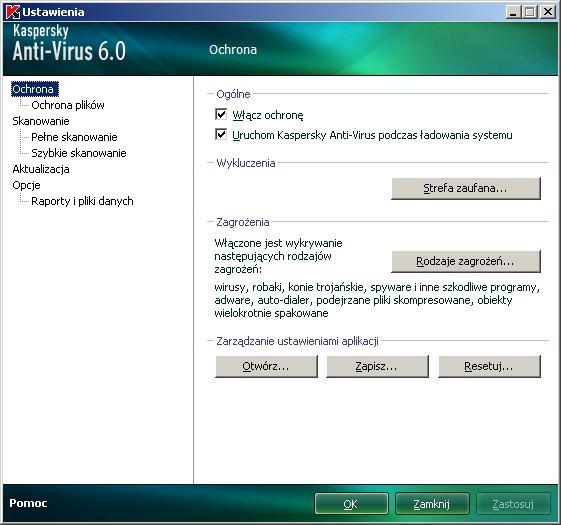This screenshot has width=561, height=525.
Task: Select Aktualizacja in the settings tree
Action: pyautogui.click(x=41, y=169)
